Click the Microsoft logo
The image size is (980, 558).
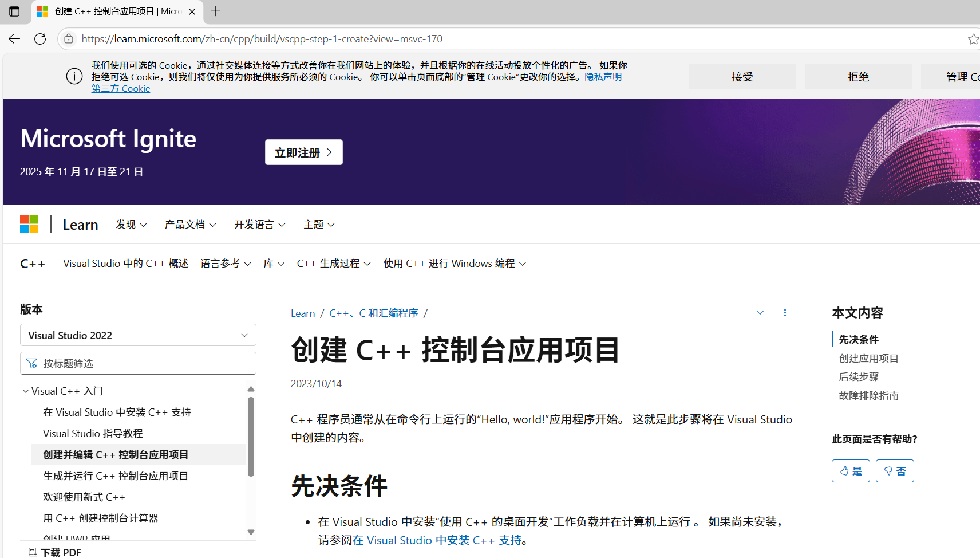29,224
